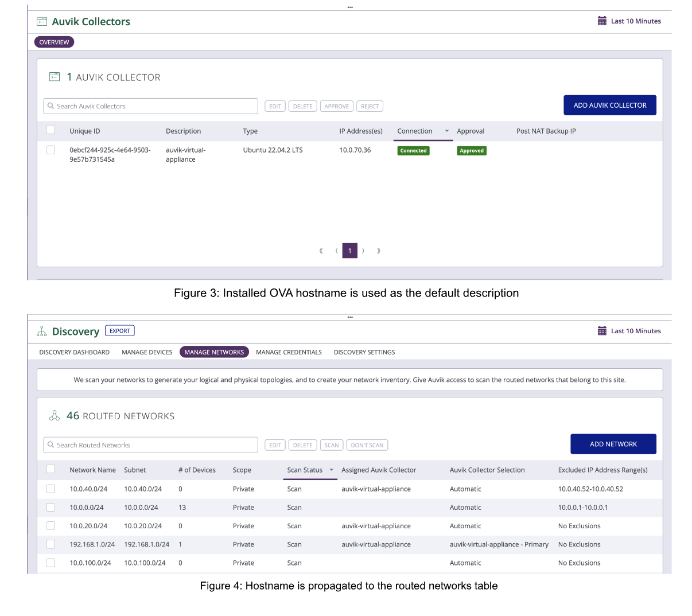Click the APPROVE button
Viewport: 692px width, 616px height.
[337, 106]
